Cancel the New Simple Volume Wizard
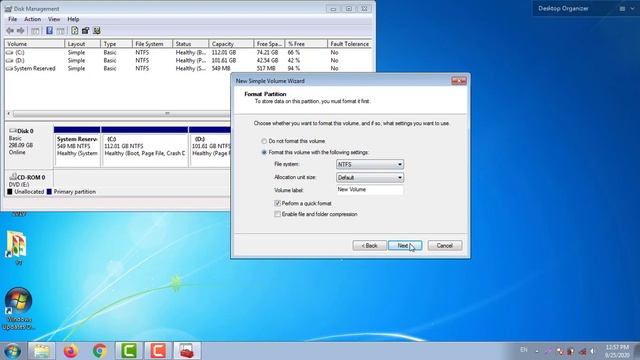The height and width of the screenshot is (360, 640). pyautogui.click(x=444, y=245)
